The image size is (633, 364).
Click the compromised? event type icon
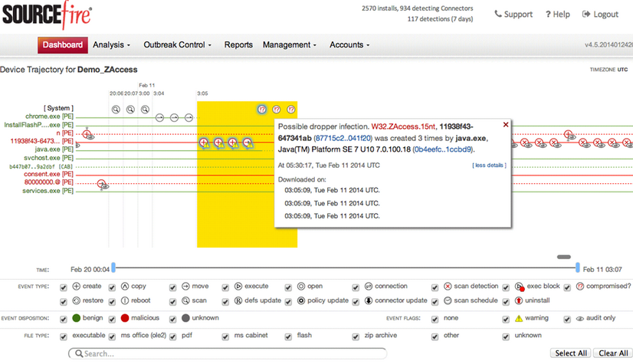[x=580, y=286]
